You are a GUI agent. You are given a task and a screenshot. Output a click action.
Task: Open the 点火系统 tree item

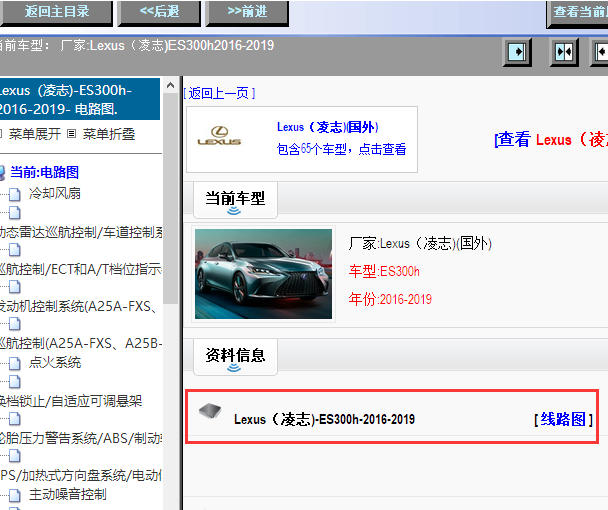click(x=55, y=362)
